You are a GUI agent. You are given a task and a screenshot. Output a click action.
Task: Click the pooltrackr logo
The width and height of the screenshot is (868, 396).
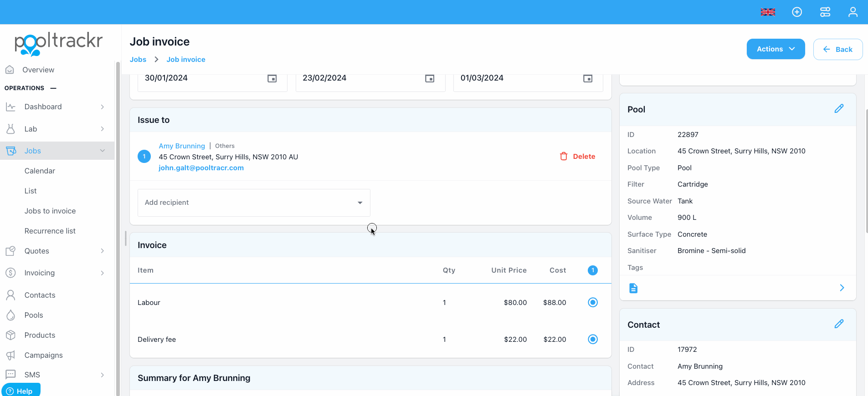pyautogui.click(x=58, y=44)
